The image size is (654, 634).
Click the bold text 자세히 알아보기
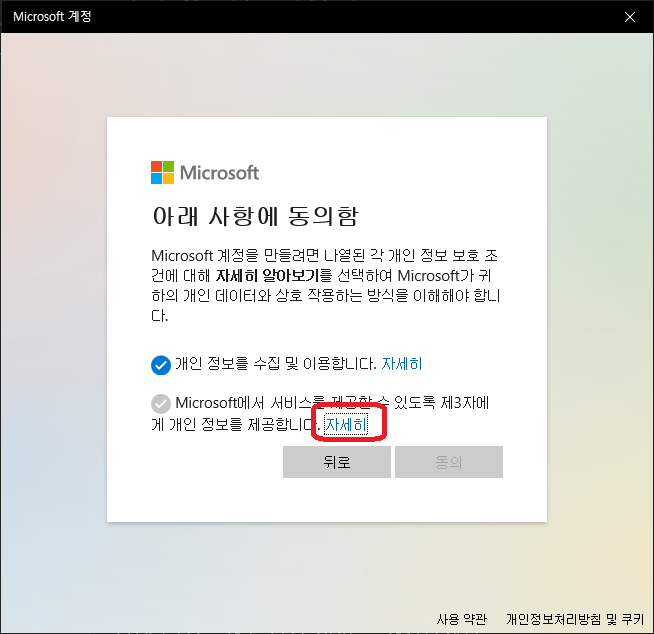[x=267, y=275]
